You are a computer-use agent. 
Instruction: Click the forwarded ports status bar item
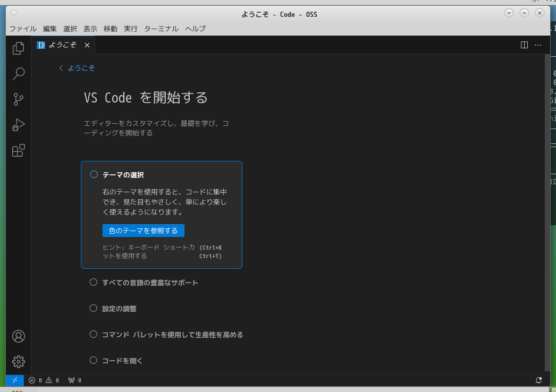click(75, 380)
